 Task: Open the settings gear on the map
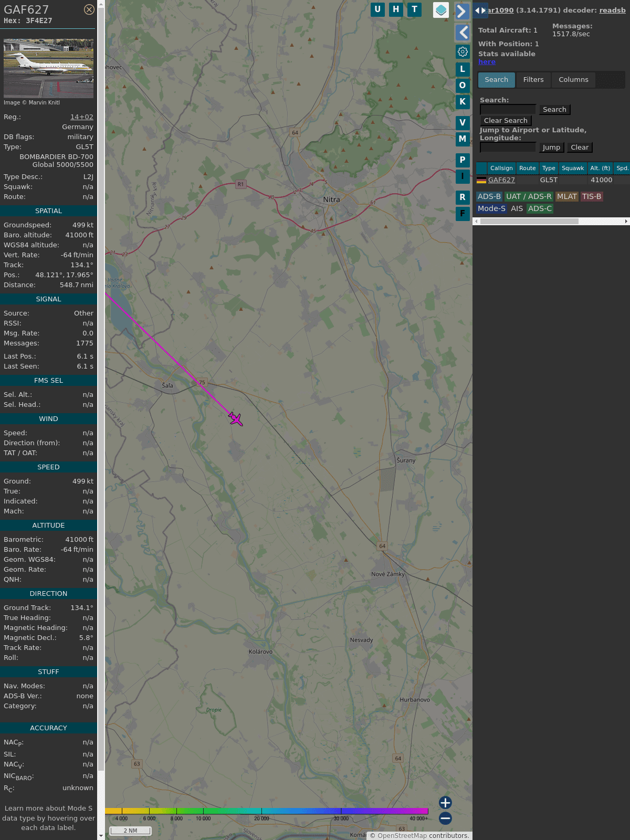point(463,51)
